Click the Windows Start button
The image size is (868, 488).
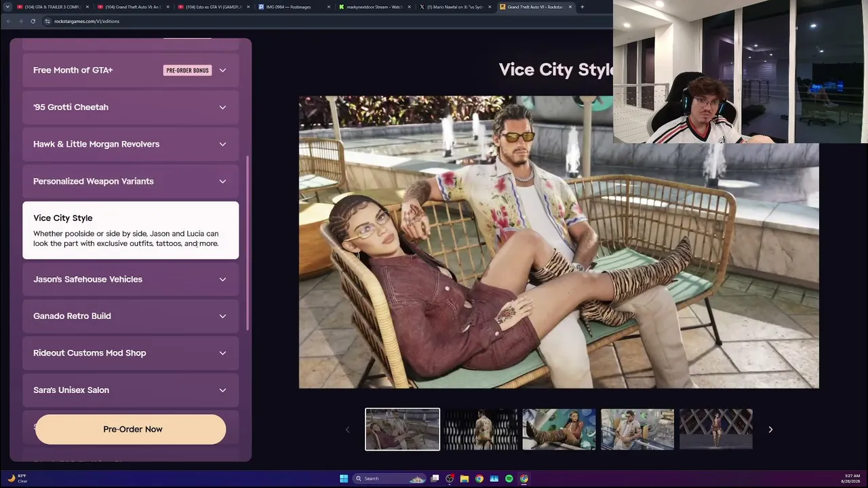click(x=344, y=479)
